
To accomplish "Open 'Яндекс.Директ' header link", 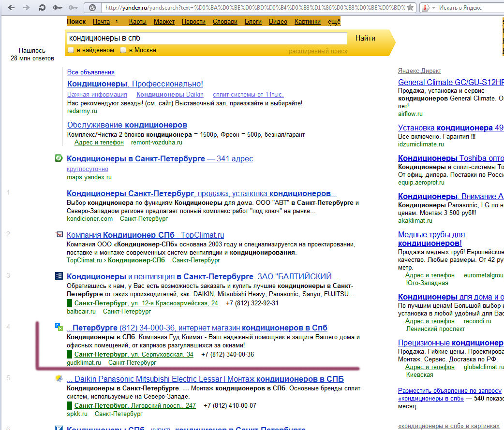I will point(419,71).
